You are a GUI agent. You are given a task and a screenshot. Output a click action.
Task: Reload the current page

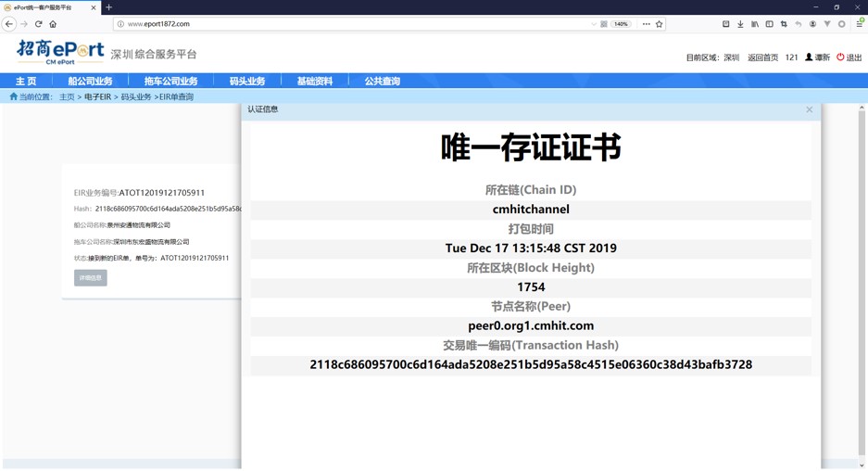[38, 24]
